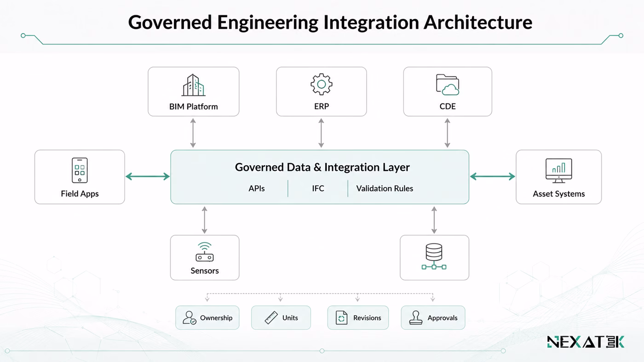Image resolution: width=644 pixels, height=362 pixels.
Task: Click the Field Apps phone icon
Action: coord(80,170)
